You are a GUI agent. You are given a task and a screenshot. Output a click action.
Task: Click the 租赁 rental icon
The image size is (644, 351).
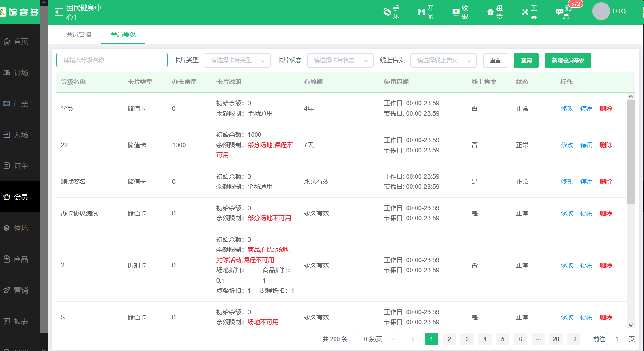(495, 12)
